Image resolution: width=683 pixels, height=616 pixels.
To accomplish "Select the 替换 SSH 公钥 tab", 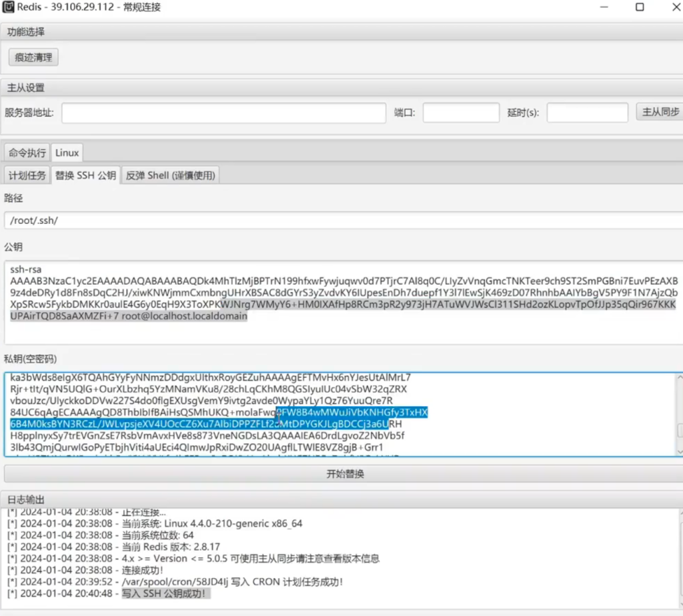I will 86,175.
